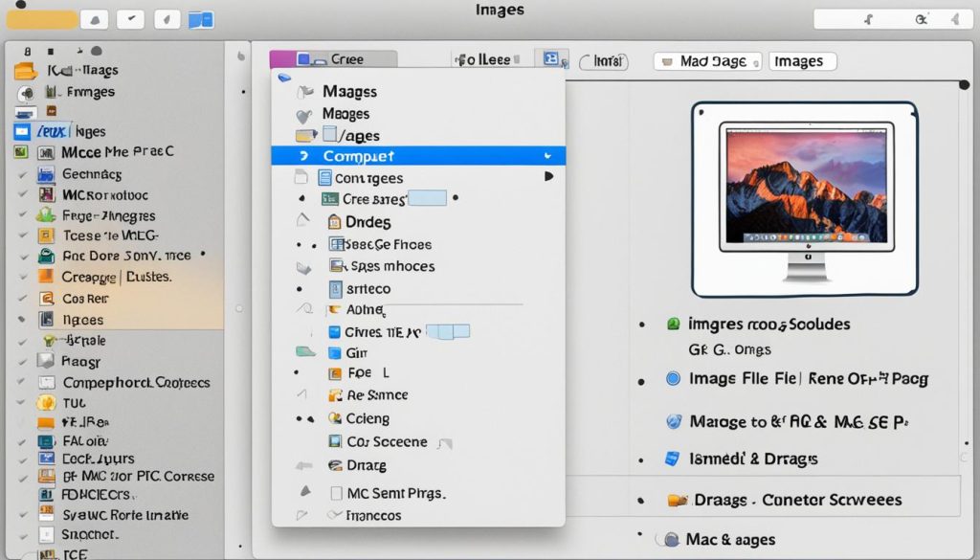Click the yellow button in the title bar
Viewport: 980px width, 560px height.
[42, 19]
